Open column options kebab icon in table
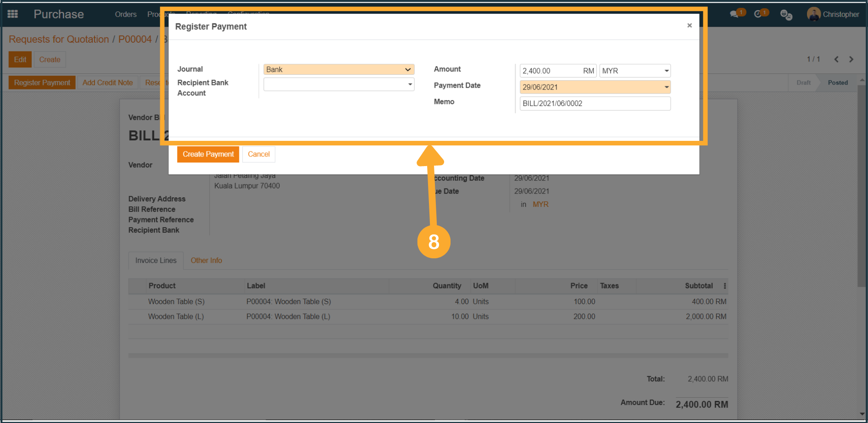The height and width of the screenshot is (423, 868). pos(725,286)
